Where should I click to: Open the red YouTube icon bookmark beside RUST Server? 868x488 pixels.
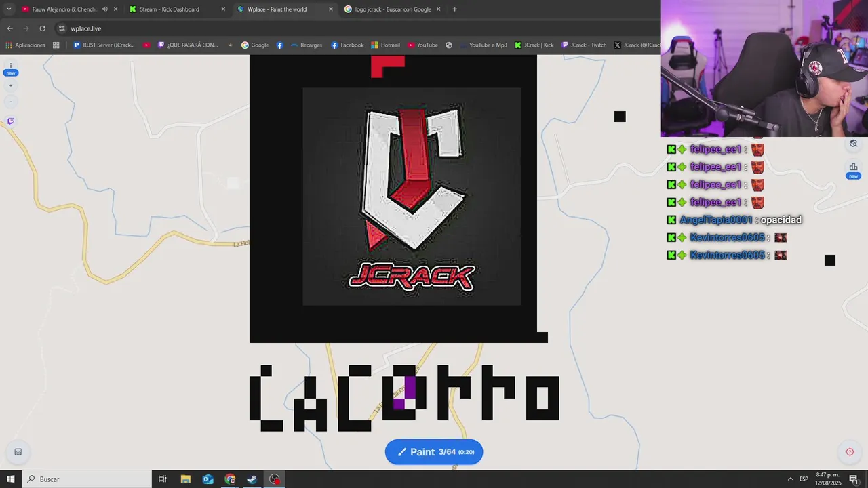pyautogui.click(x=146, y=45)
